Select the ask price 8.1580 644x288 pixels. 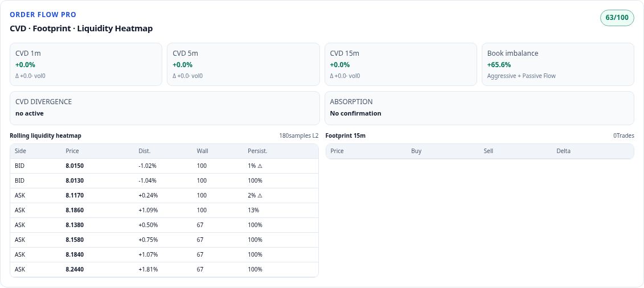[75, 240]
